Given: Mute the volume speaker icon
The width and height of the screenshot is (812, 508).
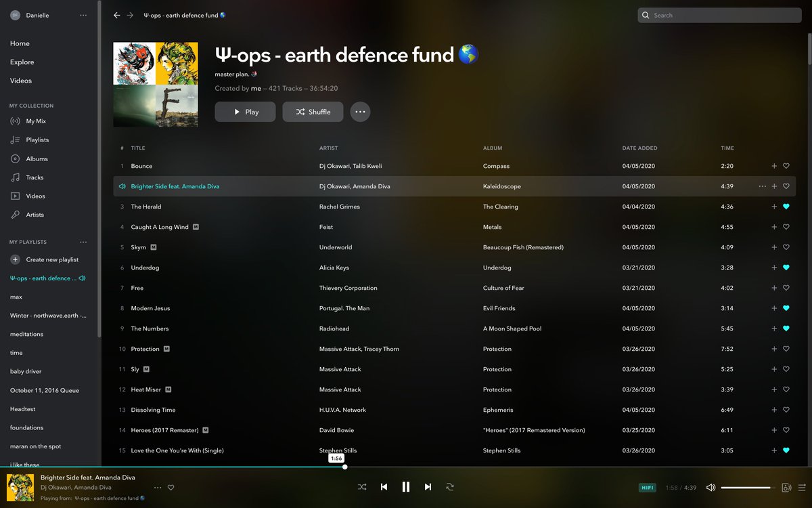Looking at the screenshot, I should pyautogui.click(x=710, y=488).
